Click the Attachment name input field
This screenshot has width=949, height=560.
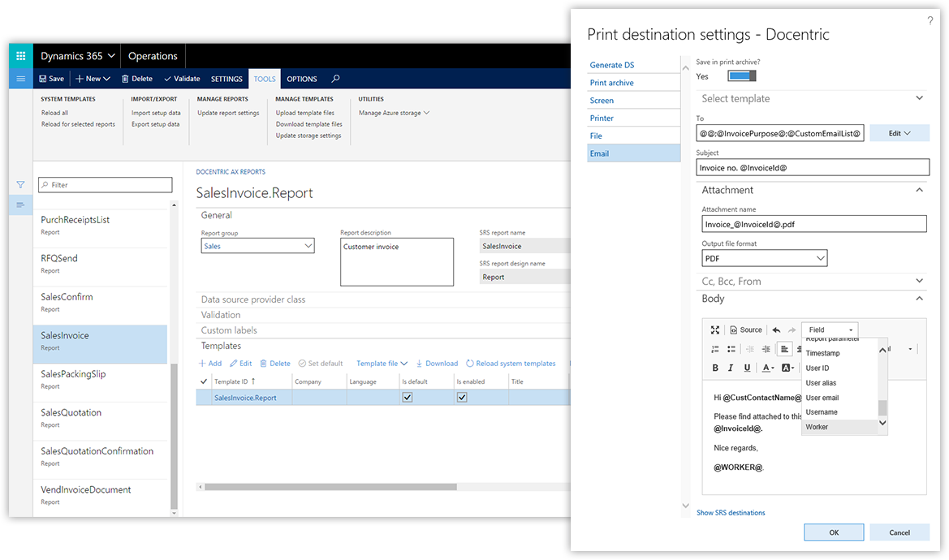pos(814,224)
